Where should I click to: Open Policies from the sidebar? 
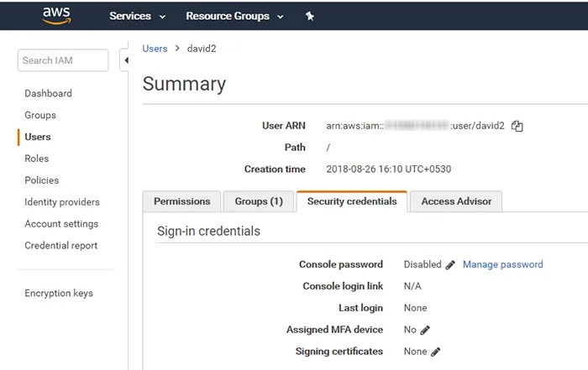(x=42, y=180)
